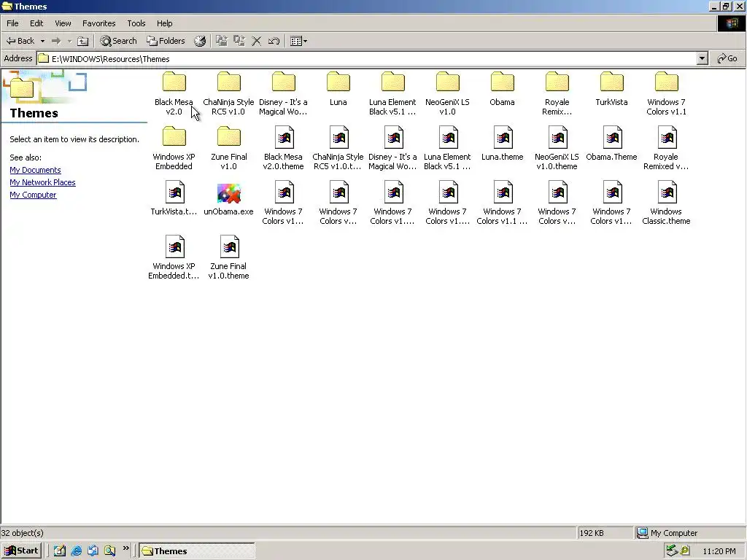The height and width of the screenshot is (560, 747).
Task: Select the Luna Element Black v5.1 folder
Action: 392,93
